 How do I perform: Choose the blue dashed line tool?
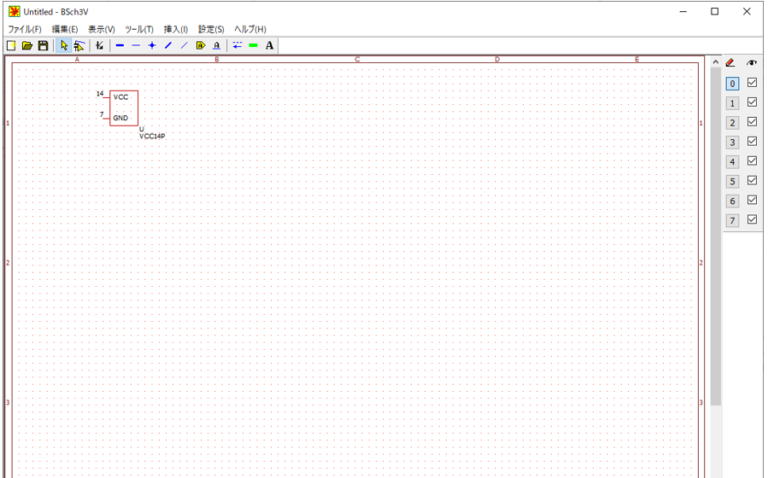tap(237, 45)
